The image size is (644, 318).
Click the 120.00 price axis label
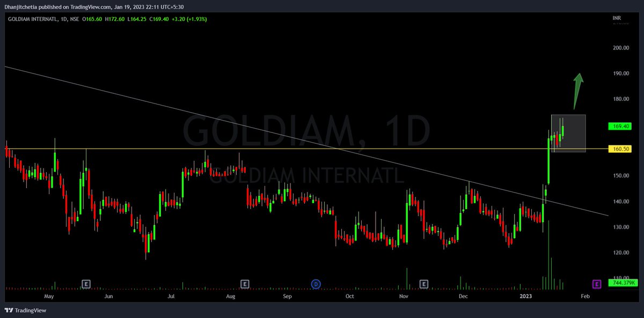pyautogui.click(x=620, y=253)
